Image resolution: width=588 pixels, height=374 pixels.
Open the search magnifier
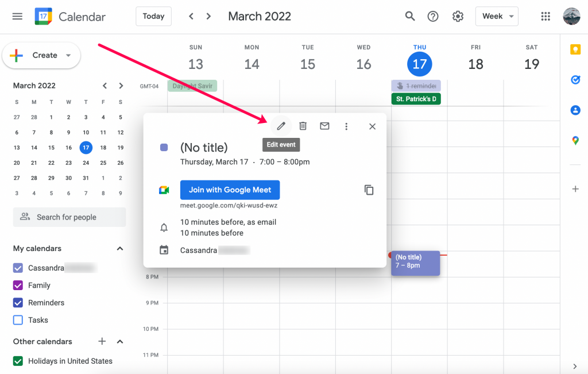410,16
